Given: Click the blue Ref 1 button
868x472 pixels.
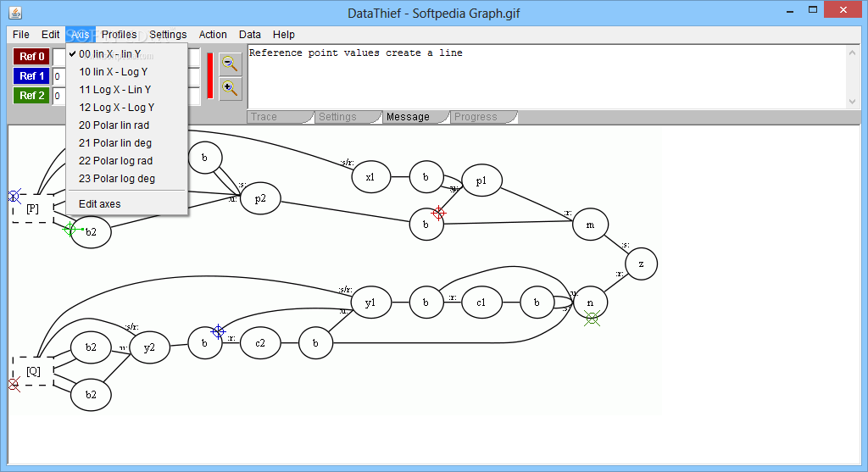Looking at the screenshot, I should point(31,75).
